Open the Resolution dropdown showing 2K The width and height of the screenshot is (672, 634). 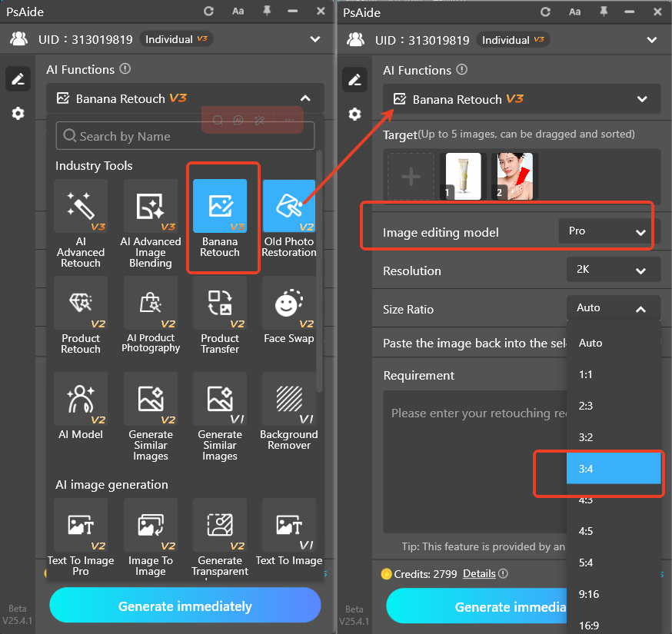pyautogui.click(x=613, y=270)
